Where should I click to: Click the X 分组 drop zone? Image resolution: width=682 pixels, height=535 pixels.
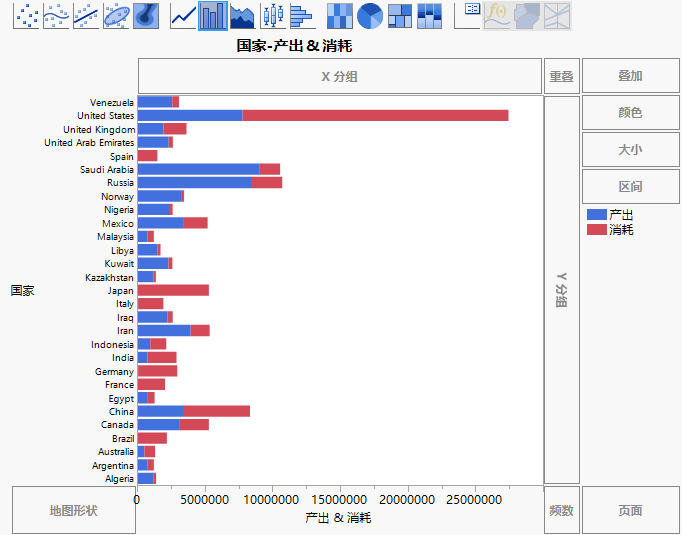coord(339,76)
